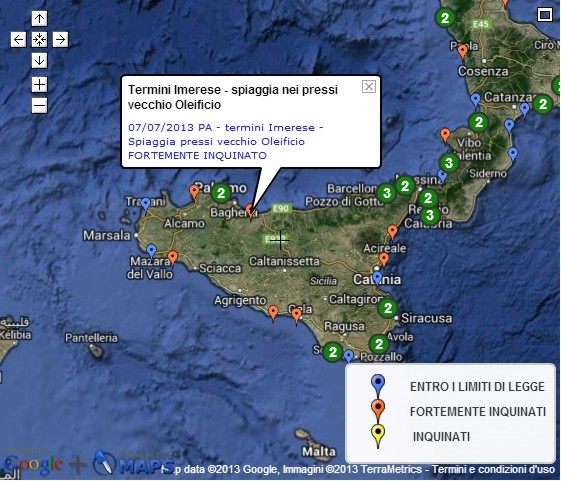This screenshot has height=481, width=561.
Task: Reset the map view with the center button
Action: pos(39,39)
